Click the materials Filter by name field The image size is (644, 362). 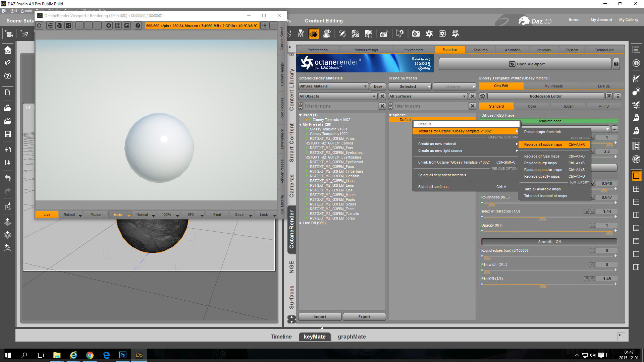(x=340, y=106)
